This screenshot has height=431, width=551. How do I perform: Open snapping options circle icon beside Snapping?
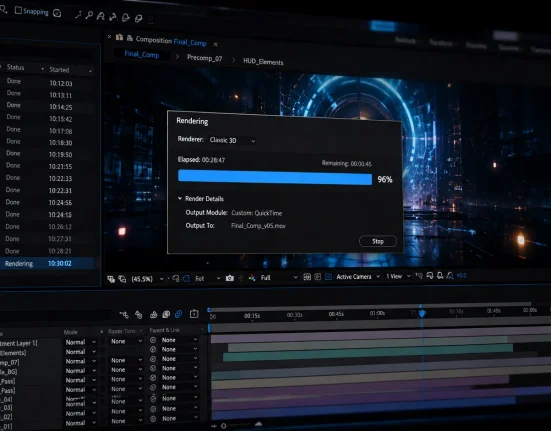(57, 13)
